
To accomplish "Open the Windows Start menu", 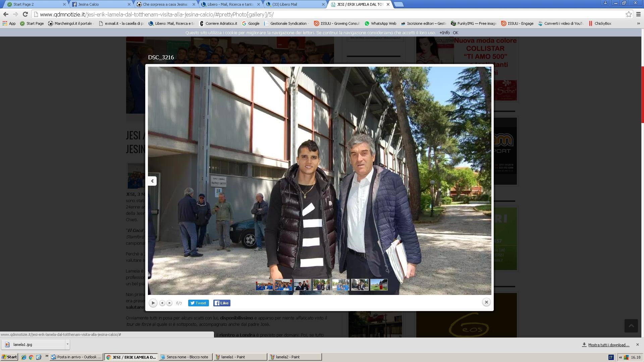I will pos(9,357).
